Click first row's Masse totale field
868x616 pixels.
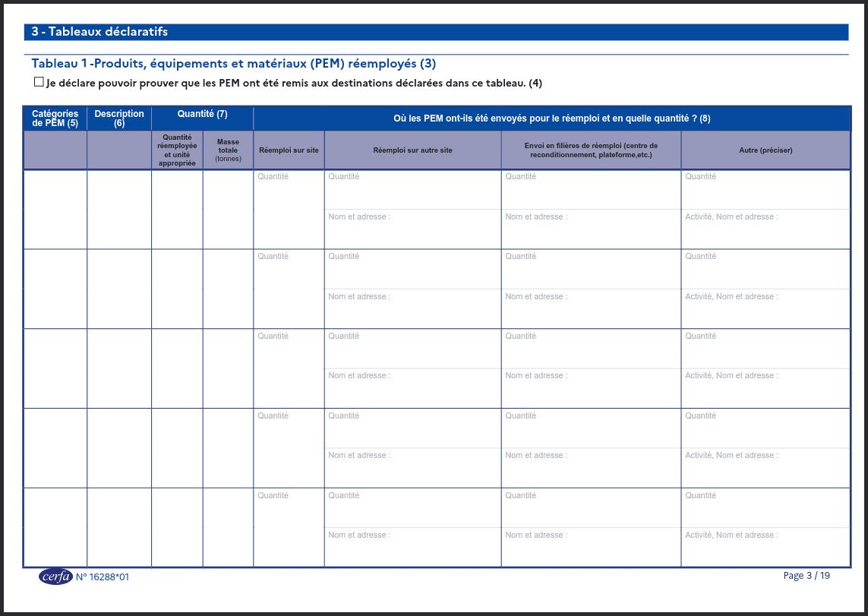[x=228, y=210]
